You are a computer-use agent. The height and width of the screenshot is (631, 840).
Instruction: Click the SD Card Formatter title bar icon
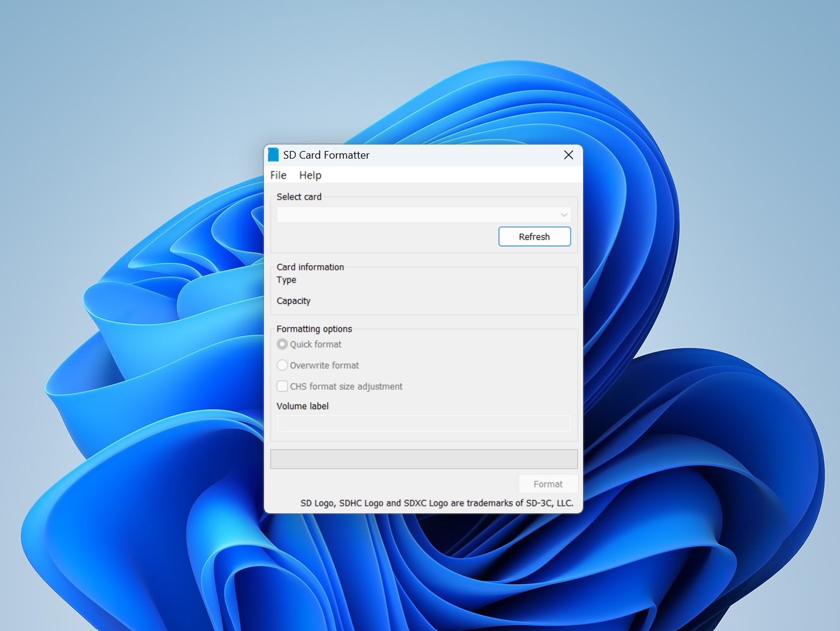(273, 155)
